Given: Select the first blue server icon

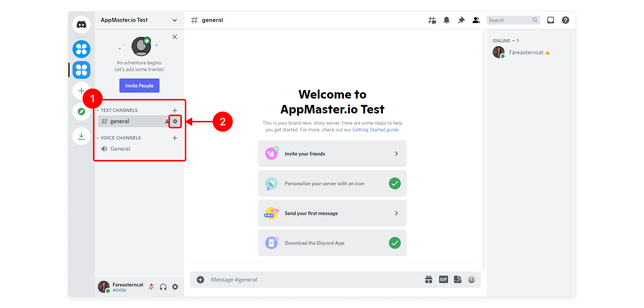Looking at the screenshot, I should pos(81,49).
